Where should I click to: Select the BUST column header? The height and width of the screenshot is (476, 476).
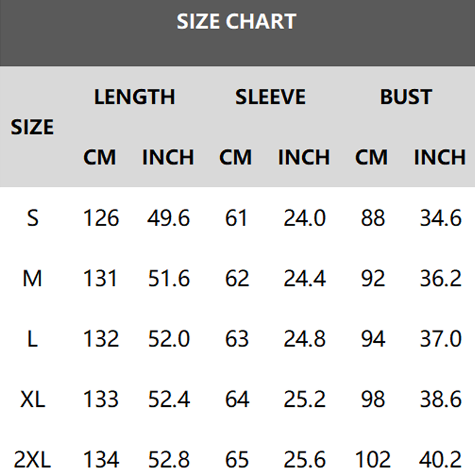point(406,97)
